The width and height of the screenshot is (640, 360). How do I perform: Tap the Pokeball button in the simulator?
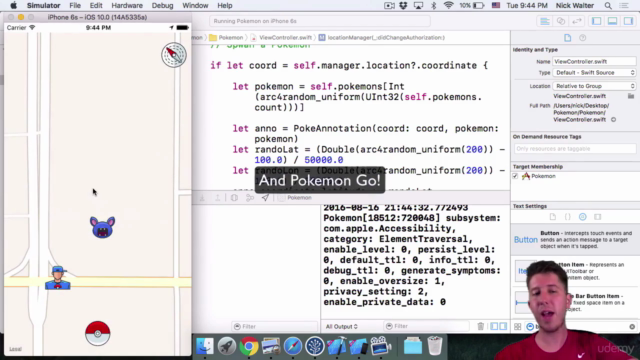click(98, 333)
